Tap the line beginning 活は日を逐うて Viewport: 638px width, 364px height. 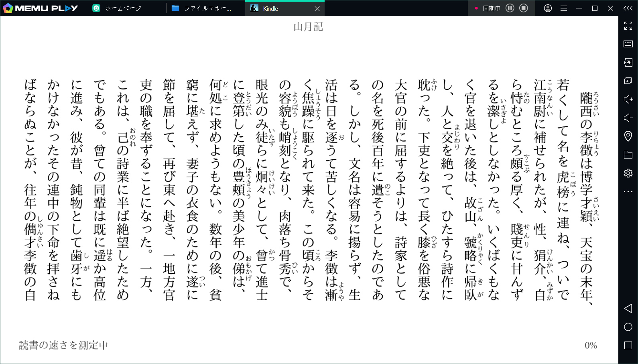pos(331,189)
